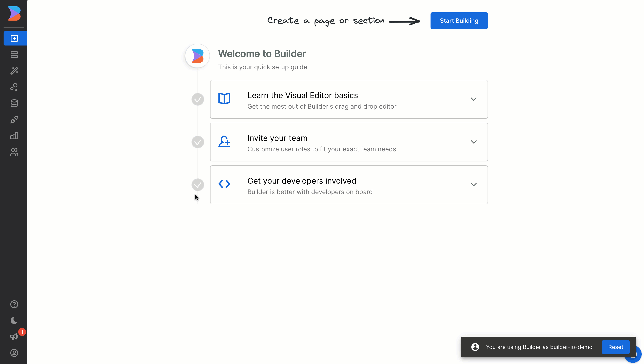This screenshot has width=644, height=364.
Task: Click the user avatar icon in notification
Action: 475,347
